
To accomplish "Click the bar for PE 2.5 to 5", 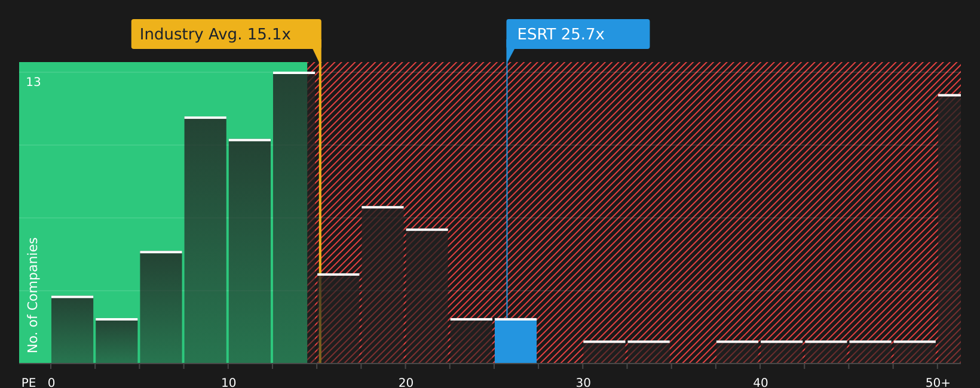I will pos(117,341).
